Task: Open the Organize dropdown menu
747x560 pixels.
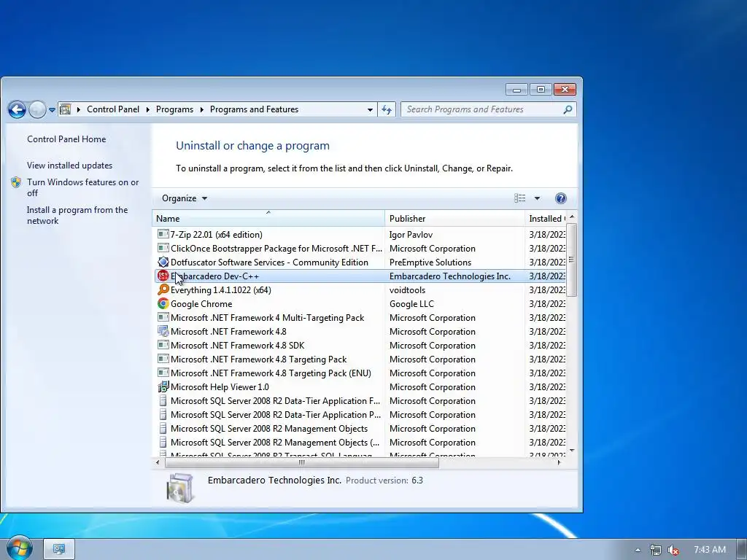Action: (x=185, y=198)
